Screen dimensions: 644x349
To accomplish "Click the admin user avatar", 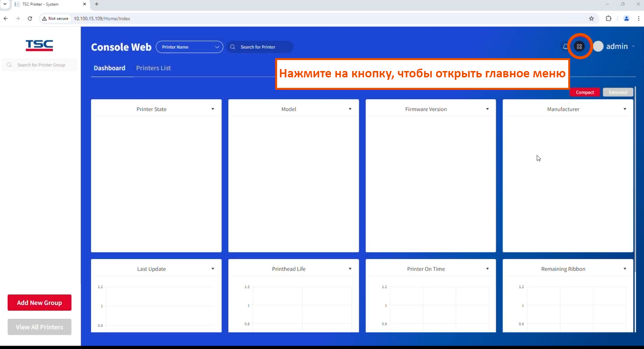I will (x=598, y=46).
